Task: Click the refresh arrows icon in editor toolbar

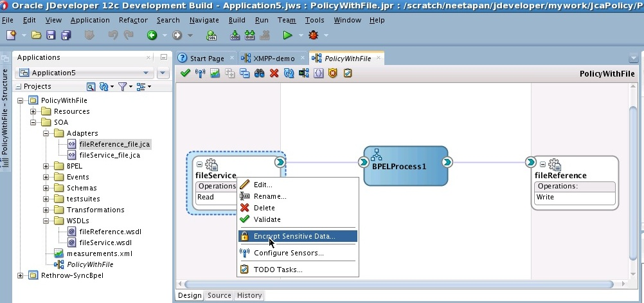Action: [289, 73]
